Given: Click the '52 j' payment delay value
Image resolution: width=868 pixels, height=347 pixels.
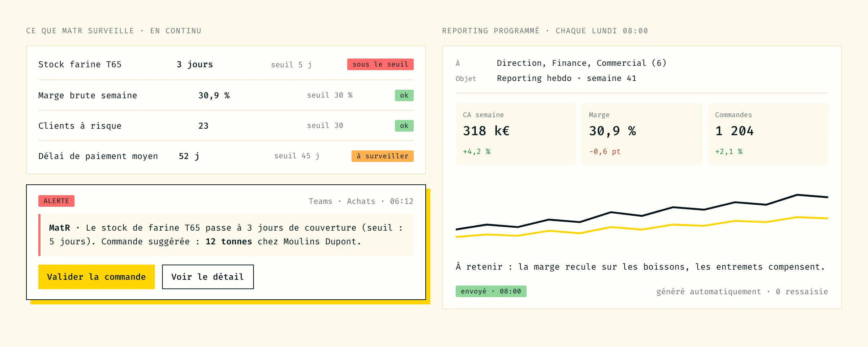Looking at the screenshot, I should (189, 156).
